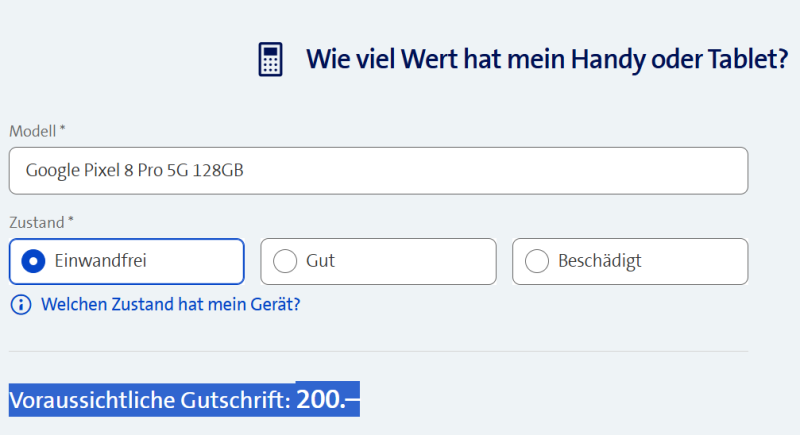Click the empty area inside the Beschädigt box
The width and height of the screenshot is (800, 435).
click(x=700, y=262)
